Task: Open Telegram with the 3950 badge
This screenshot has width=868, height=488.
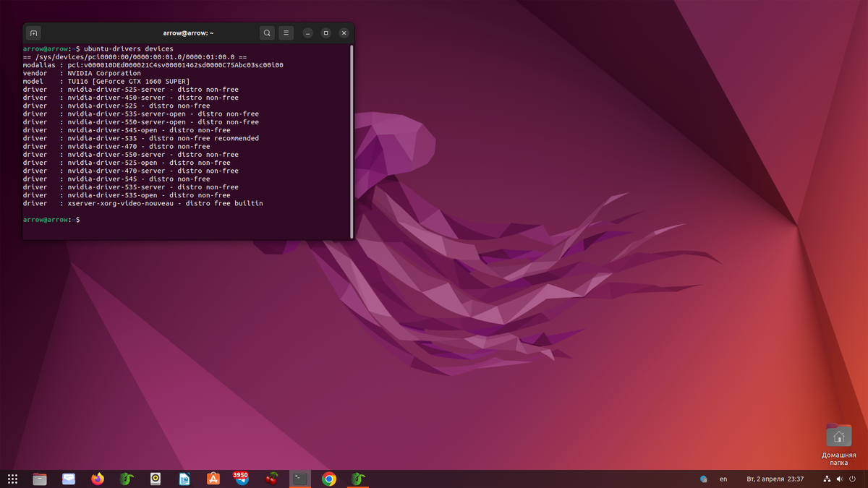Action: [242, 479]
